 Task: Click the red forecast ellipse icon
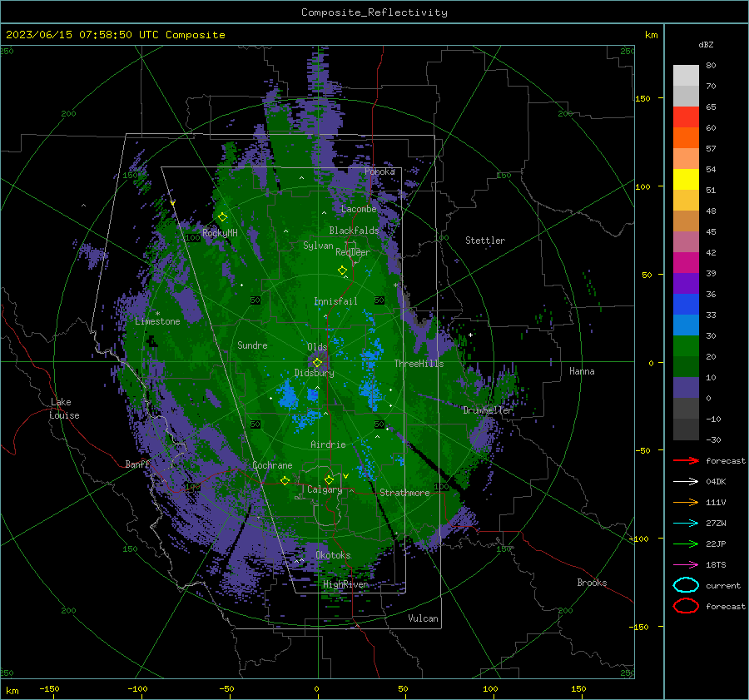pos(686,605)
